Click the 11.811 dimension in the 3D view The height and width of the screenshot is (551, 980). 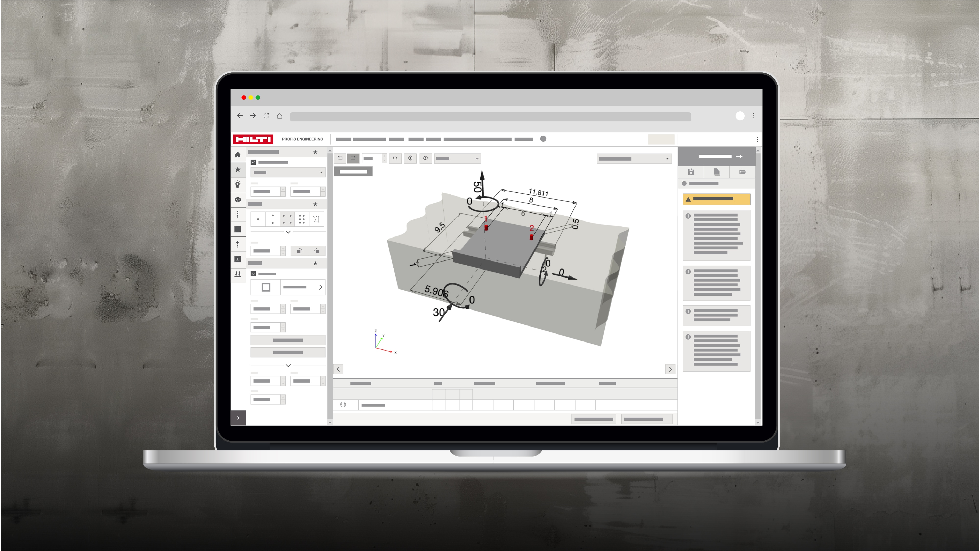point(538,192)
